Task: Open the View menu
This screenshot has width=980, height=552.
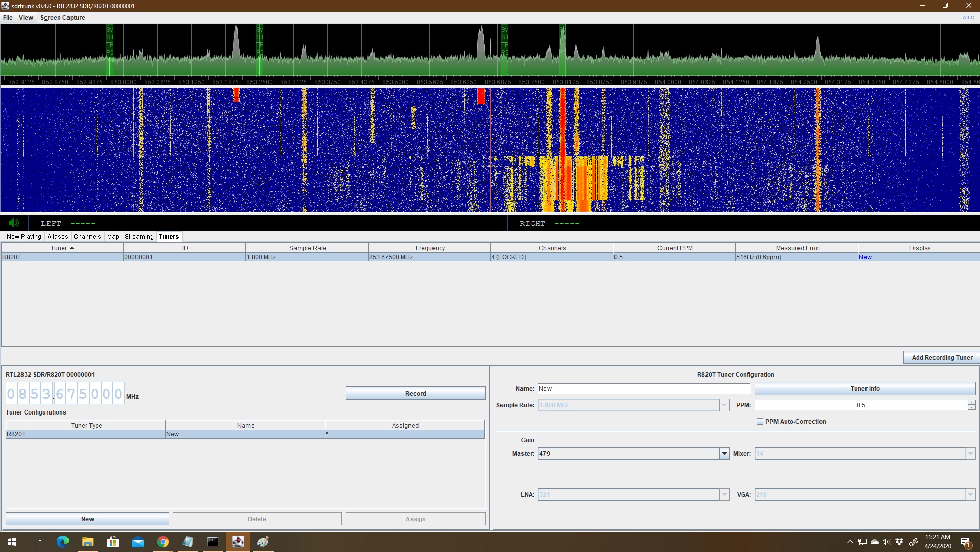Action: (x=26, y=17)
